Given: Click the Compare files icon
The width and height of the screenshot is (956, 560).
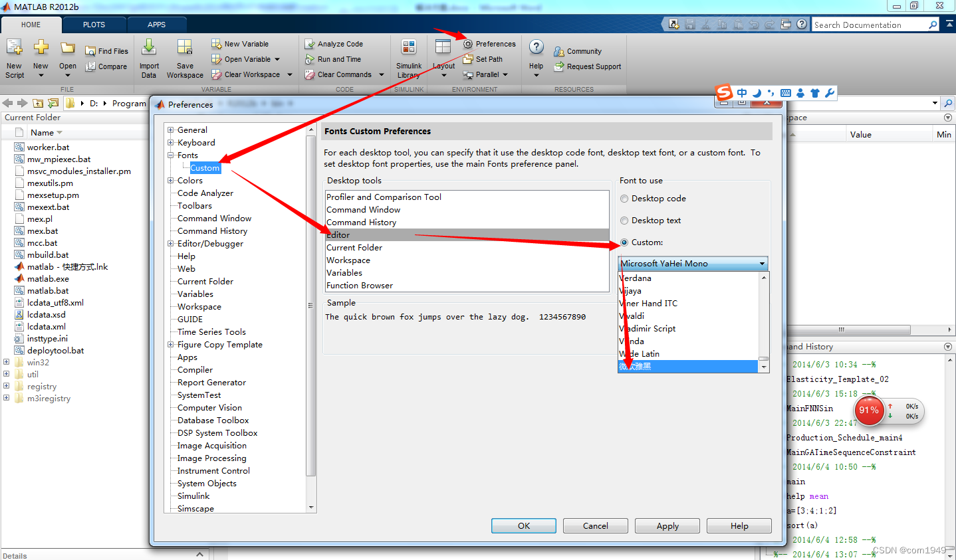Looking at the screenshot, I should pyautogui.click(x=90, y=66).
